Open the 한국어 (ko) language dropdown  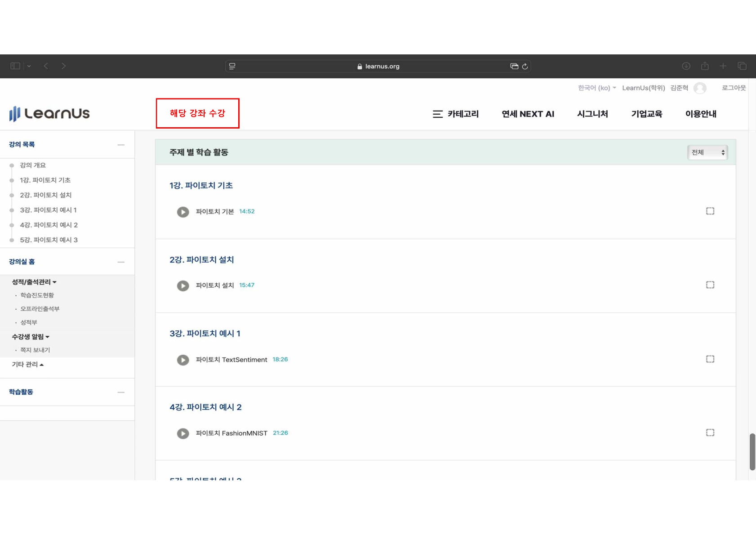coord(596,88)
